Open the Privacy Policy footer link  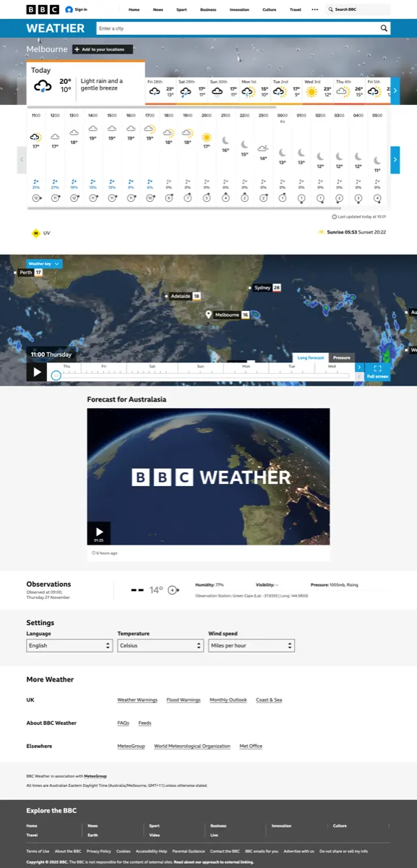(99, 851)
